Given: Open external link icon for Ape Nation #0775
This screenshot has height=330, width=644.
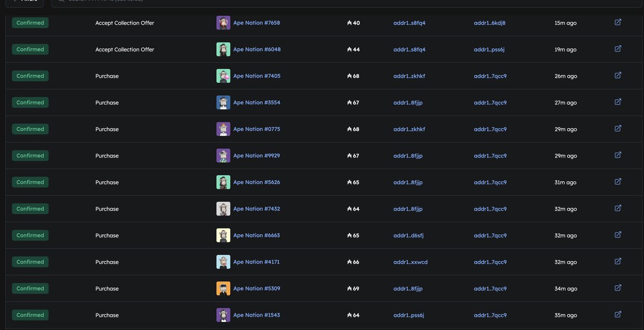Looking at the screenshot, I should [x=618, y=128].
